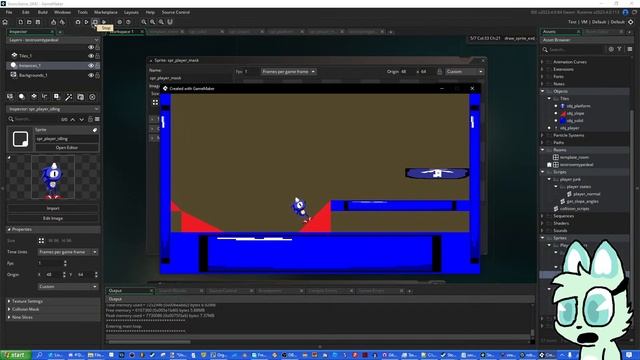640x360 pixels.
Task: Open the Source Control menu
Action: click(x=176, y=12)
